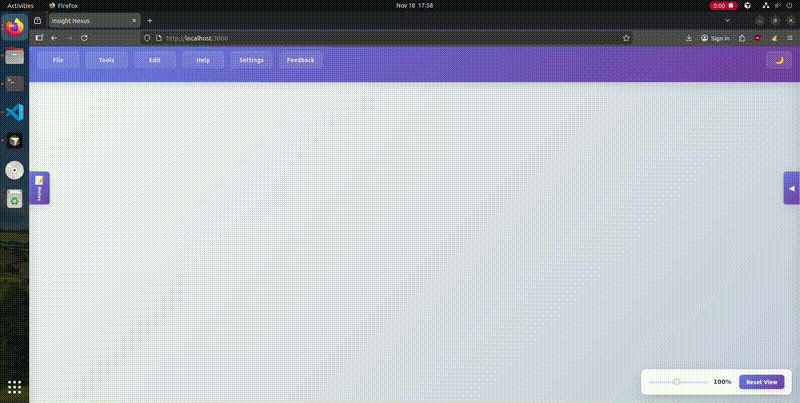Open the system power menu
800x403 pixels.
tap(791, 6)
